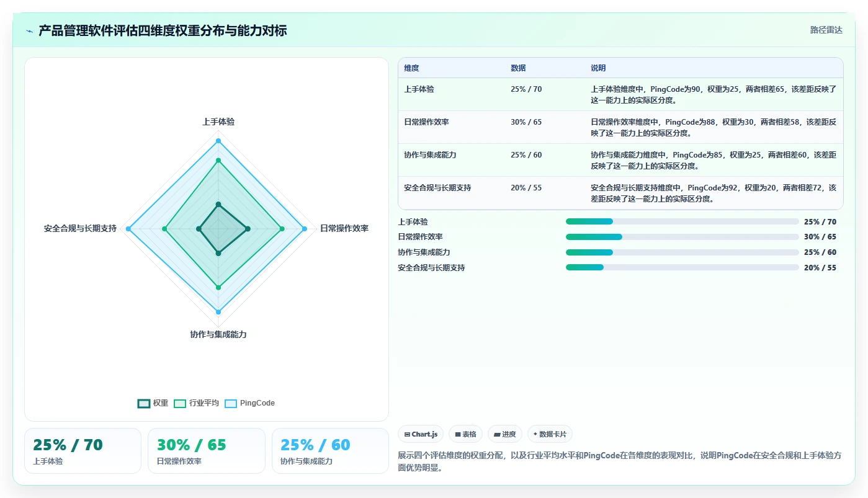Click the 30% / 65 label beside progress bar
This screenshot has height=498, width=868.
click(x=820, y=237)
